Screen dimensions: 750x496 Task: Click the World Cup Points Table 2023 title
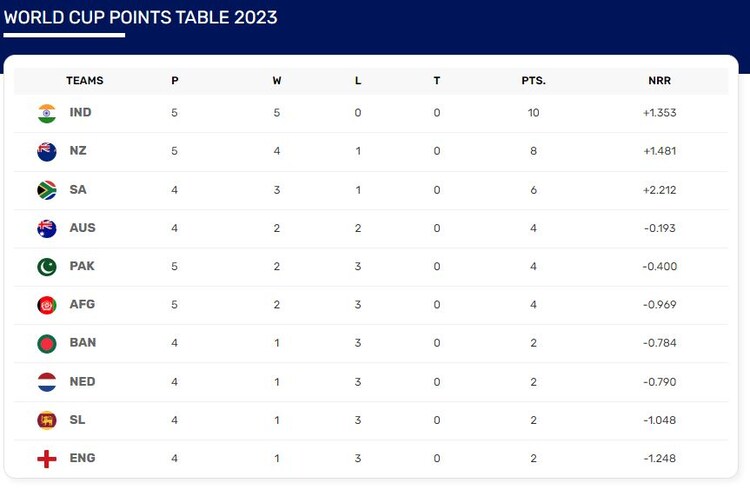click(141, 18)
